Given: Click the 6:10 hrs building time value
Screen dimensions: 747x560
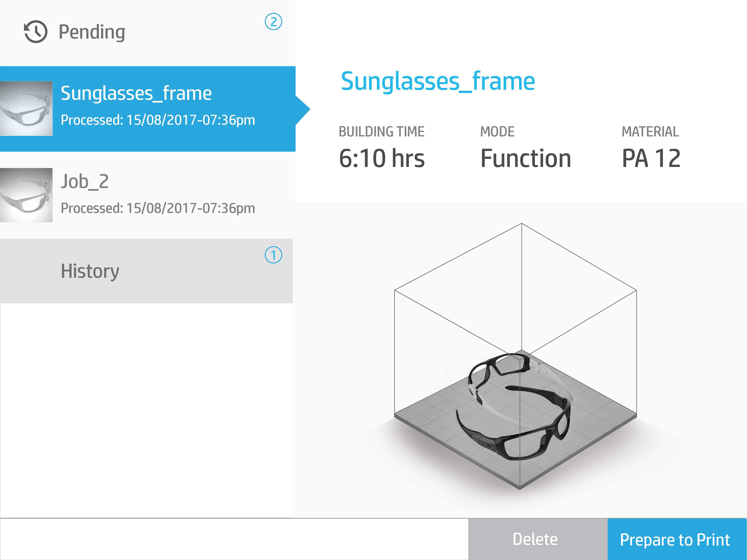Looking at the screenshot, I should point(382,158).
